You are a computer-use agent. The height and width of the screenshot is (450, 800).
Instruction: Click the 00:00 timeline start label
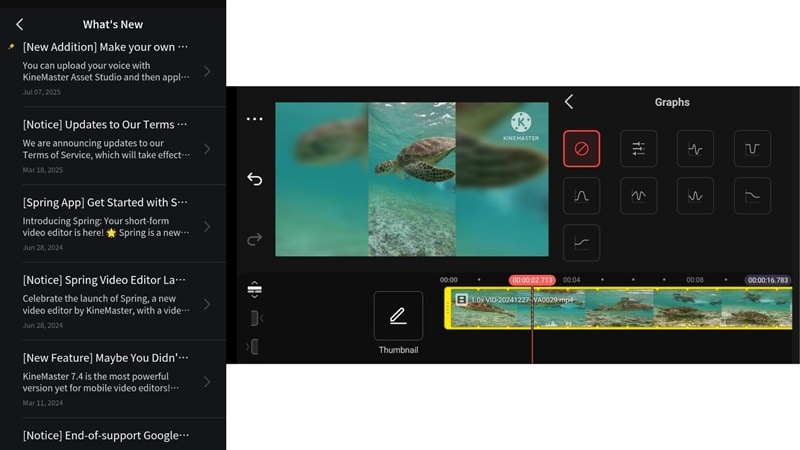click(448, 280)
